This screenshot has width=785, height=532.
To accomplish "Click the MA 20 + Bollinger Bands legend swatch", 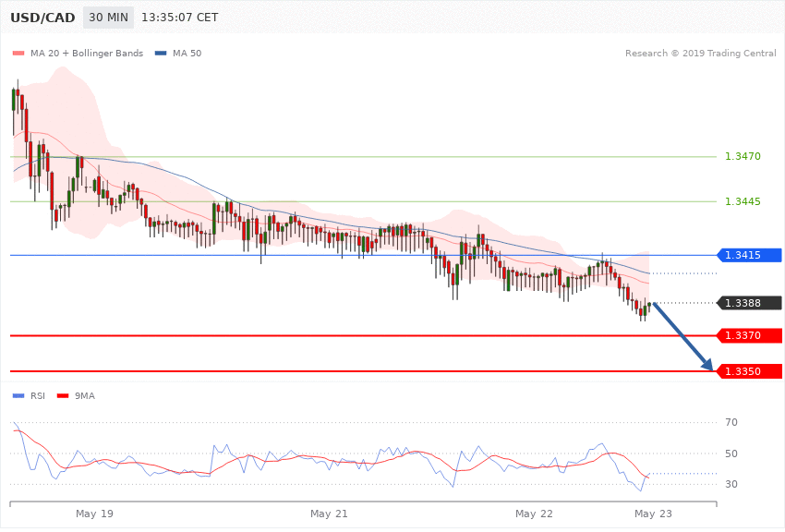I will click(x=18, y=53).
